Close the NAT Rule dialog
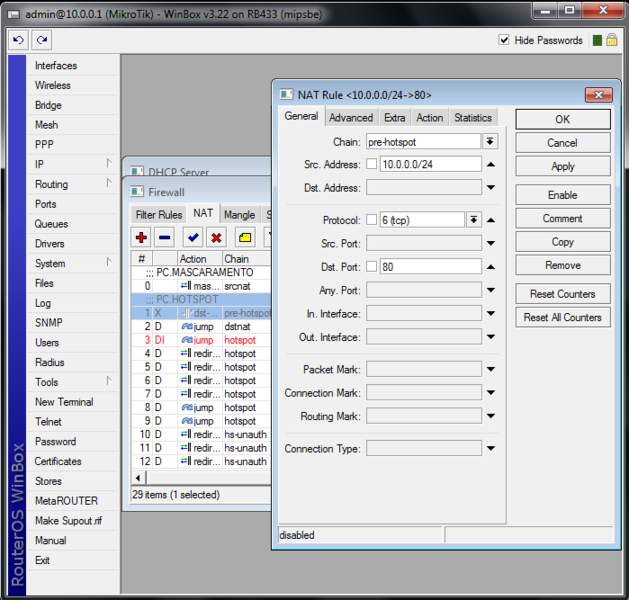Viewport: 629px width, 600px height. [599, 95]
